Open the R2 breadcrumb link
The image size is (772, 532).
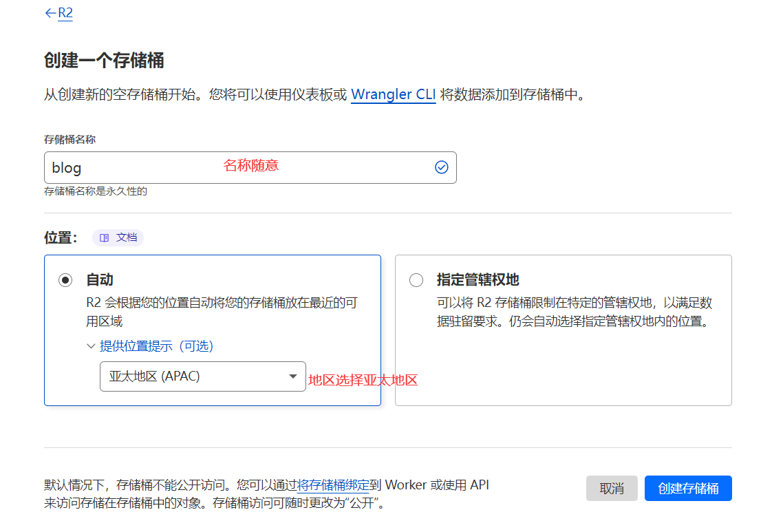click(x=65, y=13)
